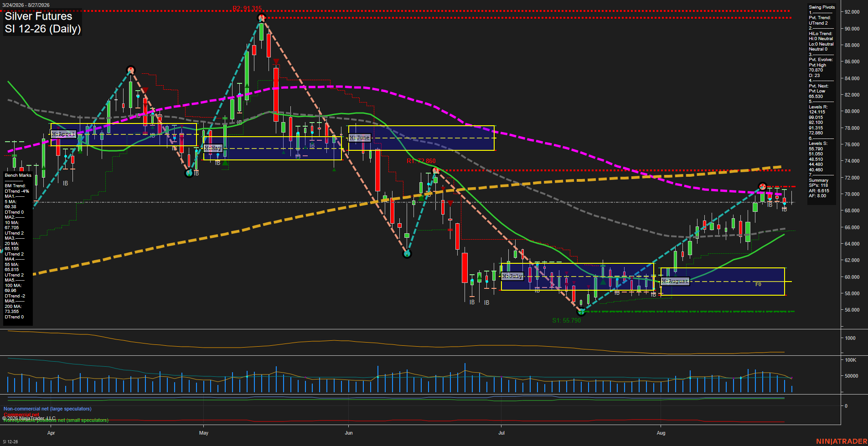Click the S1: 55.790 support label

567,320
